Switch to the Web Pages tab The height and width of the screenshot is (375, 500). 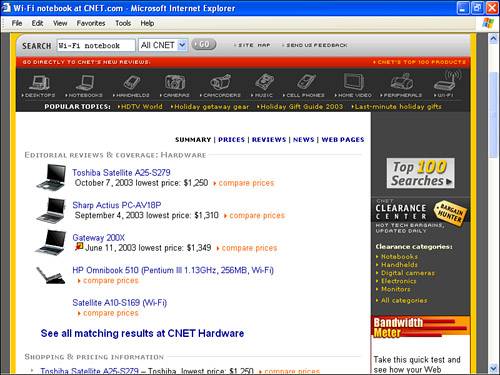pos(343,140)
